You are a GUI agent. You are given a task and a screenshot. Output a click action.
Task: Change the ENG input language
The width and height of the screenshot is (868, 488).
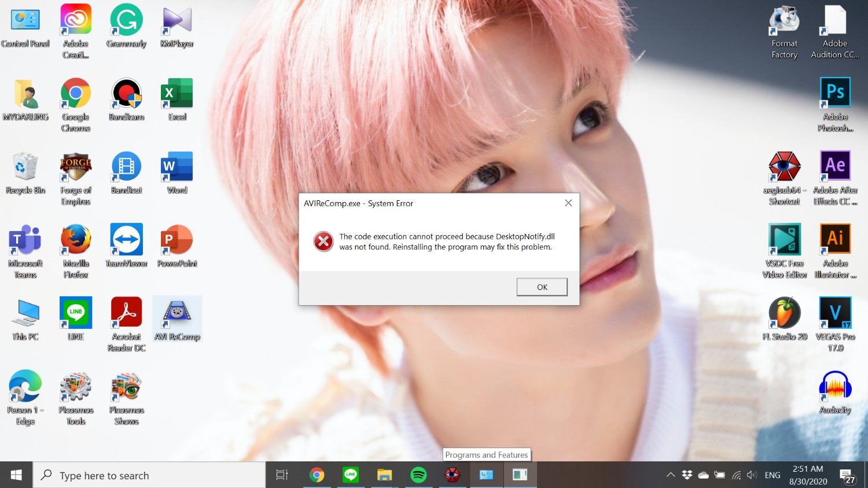[773, 475]
